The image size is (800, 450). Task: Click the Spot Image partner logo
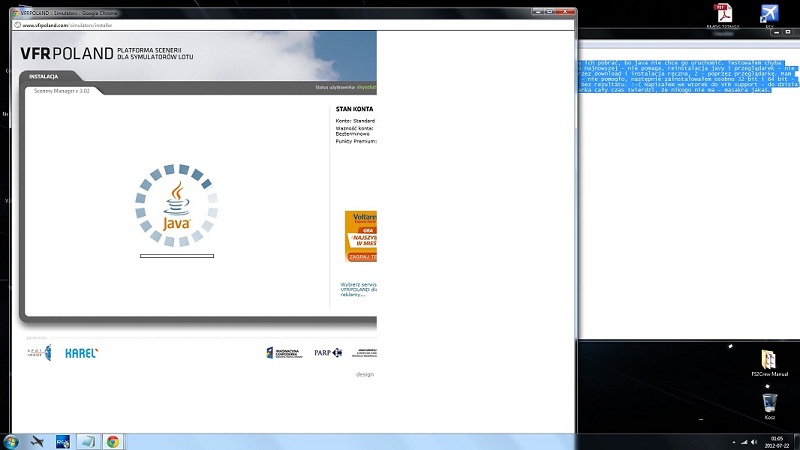(40, 353)
